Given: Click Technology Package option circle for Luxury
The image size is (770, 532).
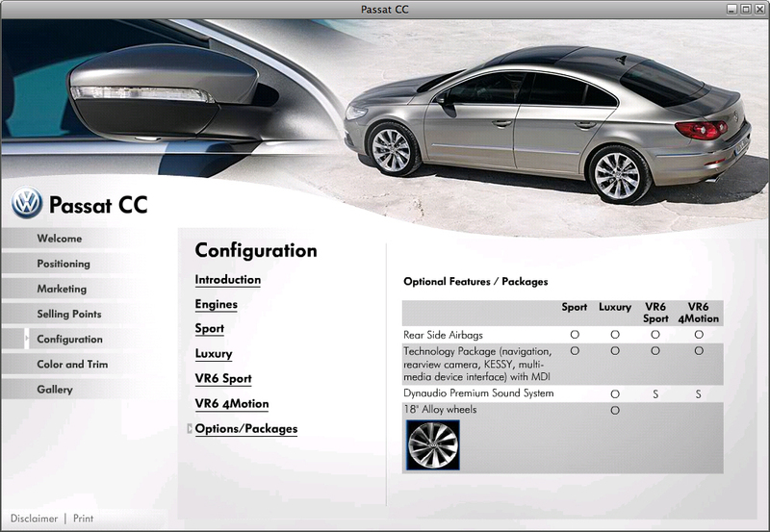Looking at the screenshot, I should [615, 351].
